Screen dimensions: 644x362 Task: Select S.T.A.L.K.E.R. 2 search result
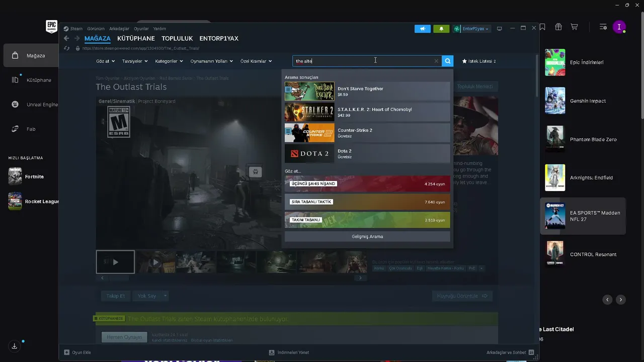click(367, 112)
